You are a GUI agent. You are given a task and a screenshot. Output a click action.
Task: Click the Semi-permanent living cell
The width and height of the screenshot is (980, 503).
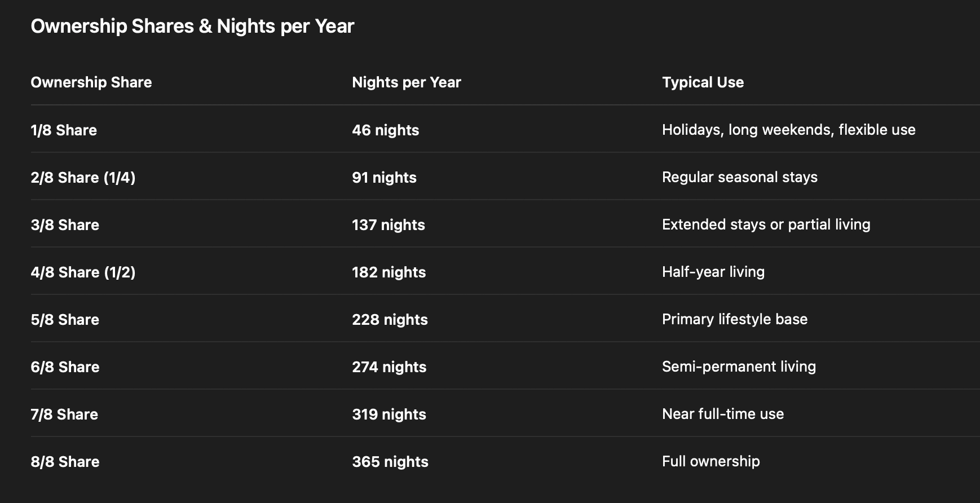(x=739, y=367)
